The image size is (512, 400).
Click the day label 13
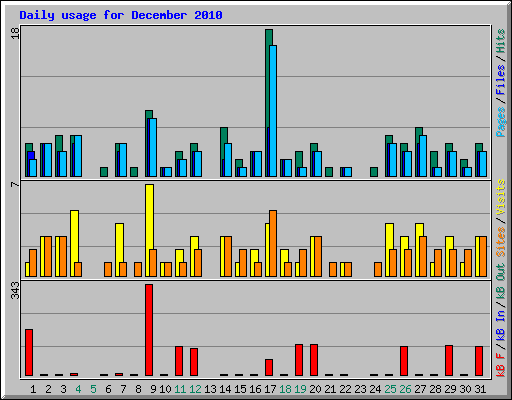(x=210, y=389)
